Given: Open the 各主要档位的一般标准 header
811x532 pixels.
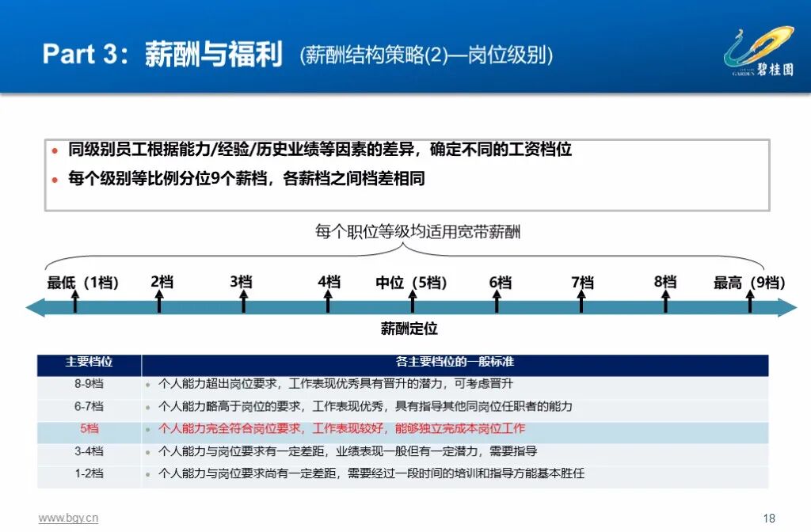Looking at the screenshot, I should [x=458, y=362].
